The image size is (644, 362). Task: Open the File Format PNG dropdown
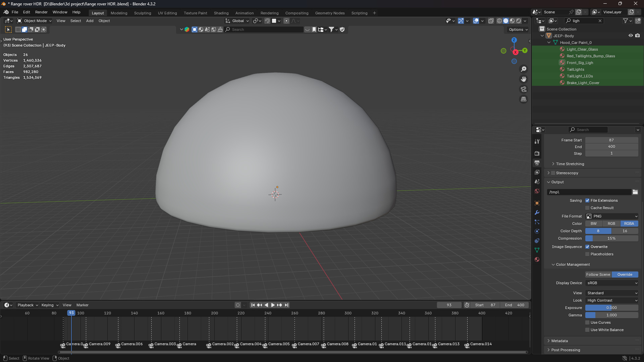612,216
